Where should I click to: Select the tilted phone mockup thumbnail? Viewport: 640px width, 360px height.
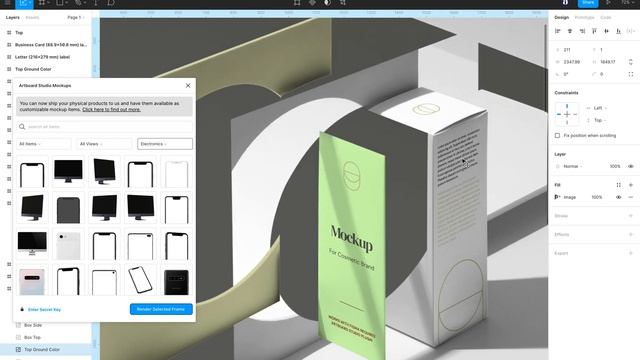click(x=140, y=280)
